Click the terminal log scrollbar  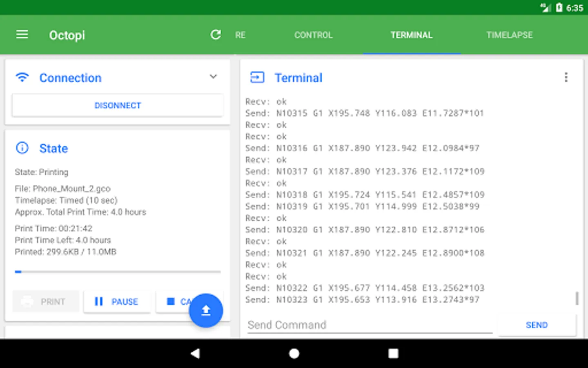[x=577, y=298]
